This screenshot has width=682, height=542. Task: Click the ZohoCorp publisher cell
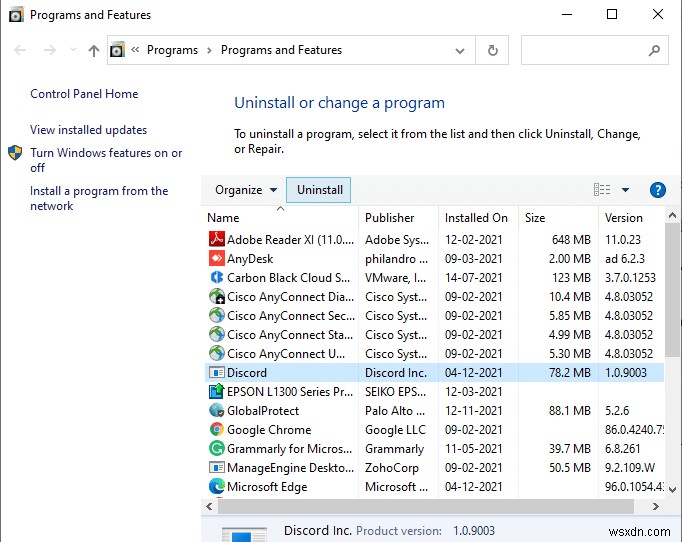[x=391, y=468]
